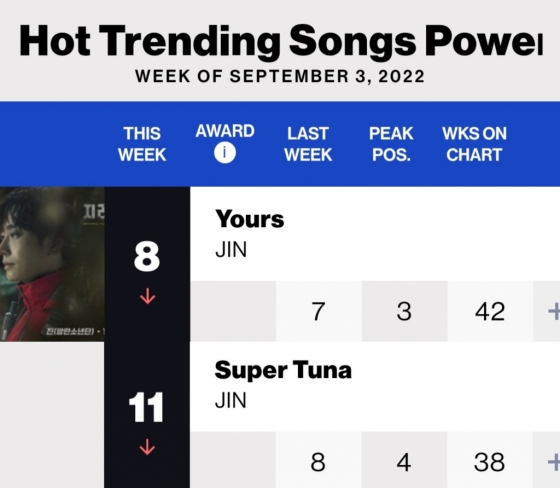This screenshot has height=488, width=560.
Task: Click the Wks On Chart column header
Action: 474,144
